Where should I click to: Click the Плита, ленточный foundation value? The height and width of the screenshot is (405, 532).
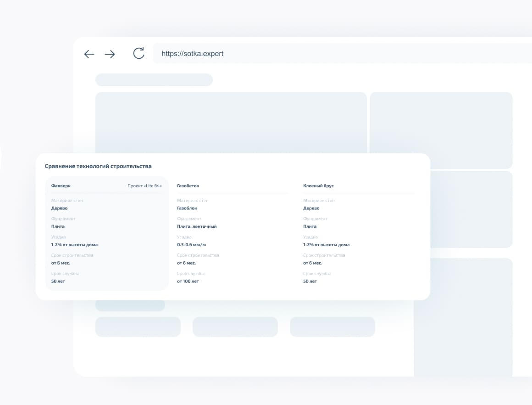[x=197, y=226]
